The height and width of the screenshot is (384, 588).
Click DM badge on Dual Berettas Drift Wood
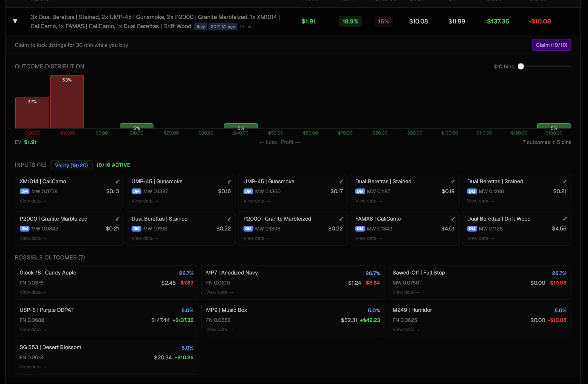tap(472, 228)
